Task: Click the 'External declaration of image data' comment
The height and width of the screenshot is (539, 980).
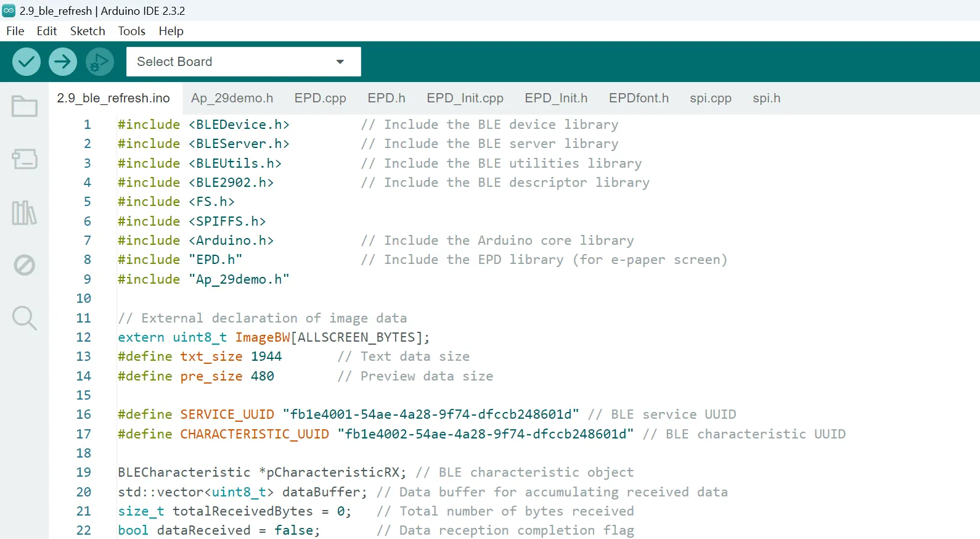Action: [x=263, y=318]
